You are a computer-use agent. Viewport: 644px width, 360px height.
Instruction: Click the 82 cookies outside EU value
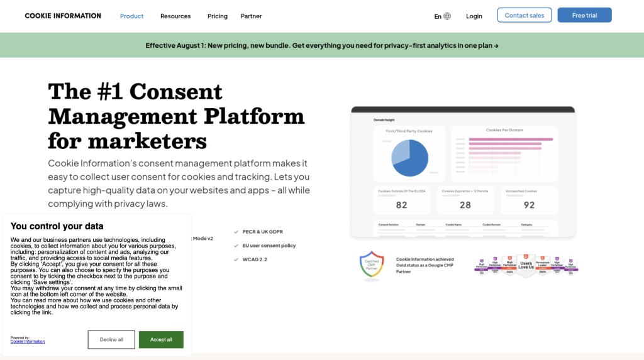tap(402, 205)
